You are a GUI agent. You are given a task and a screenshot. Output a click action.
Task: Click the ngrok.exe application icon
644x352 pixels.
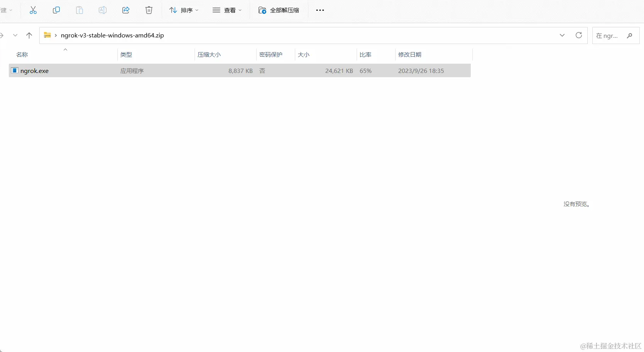tap(15, 70)
